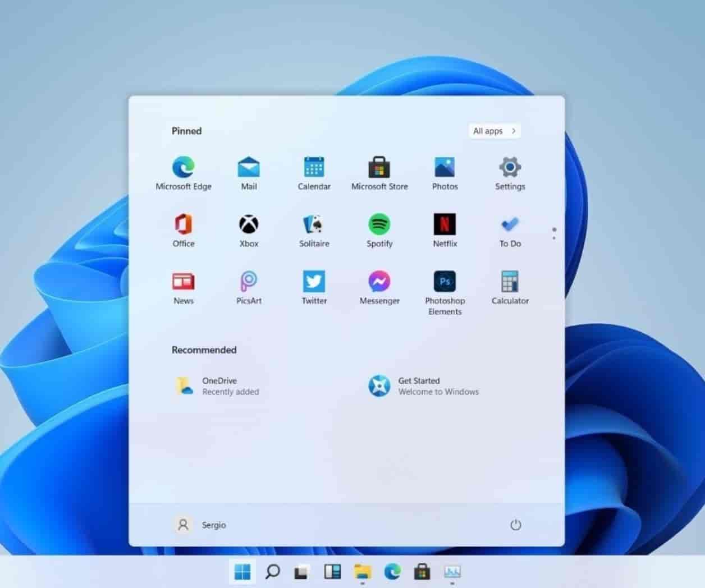Click the last taskbar app icon
Image resolution: width=705 pixels, height=588 pixels.
point(452,572)
